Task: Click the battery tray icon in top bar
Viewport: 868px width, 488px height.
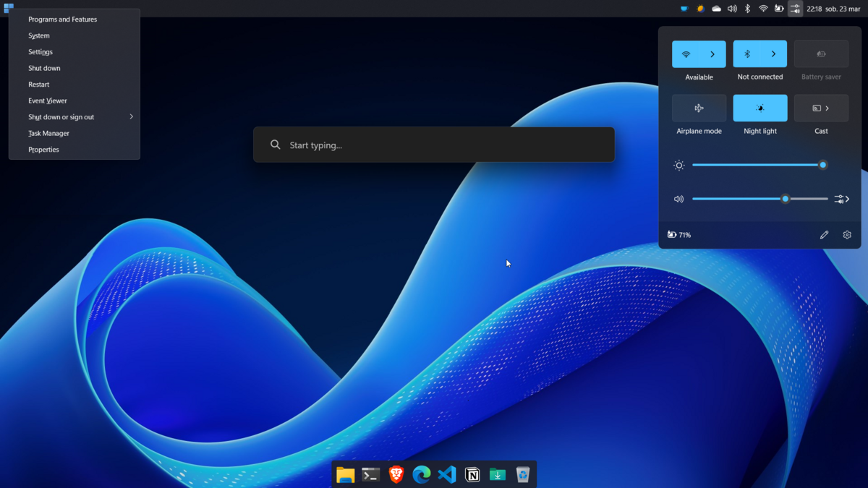Action: point(779,9)
